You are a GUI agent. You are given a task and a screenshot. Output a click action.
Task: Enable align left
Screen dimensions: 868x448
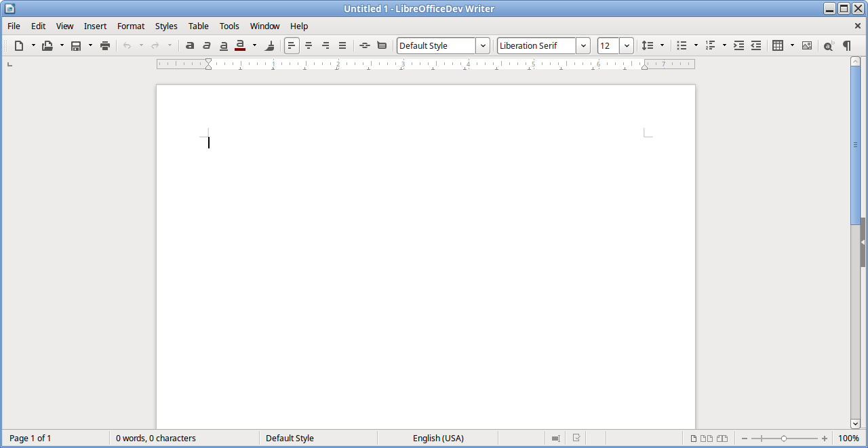(292, 45)
